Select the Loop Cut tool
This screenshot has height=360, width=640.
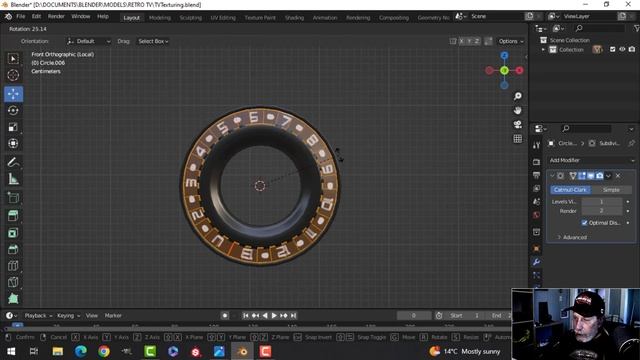click(x=13, y=266)
